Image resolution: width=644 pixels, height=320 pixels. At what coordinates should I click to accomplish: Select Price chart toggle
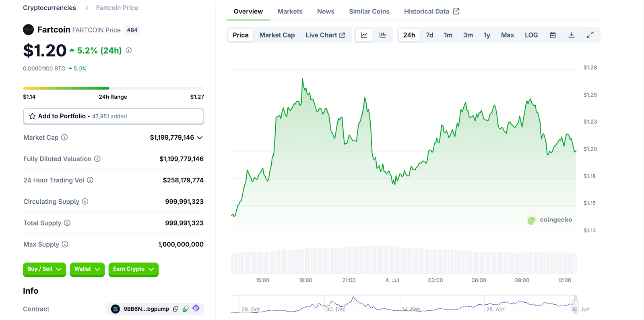coord(241,35)
